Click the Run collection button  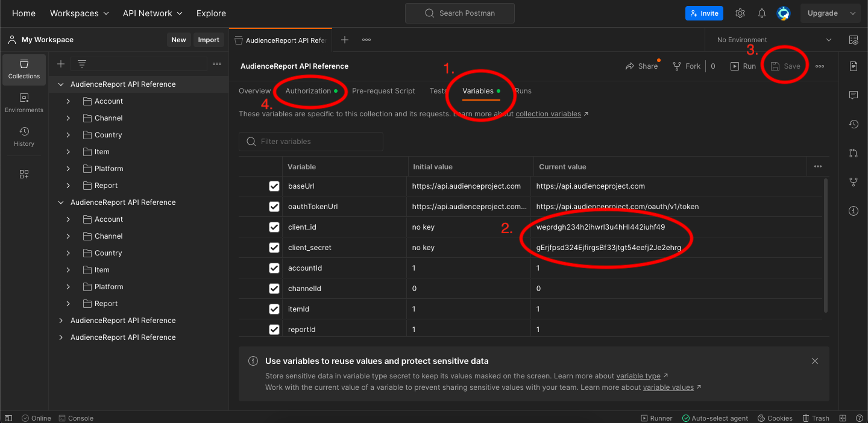[x=743, y=66]
